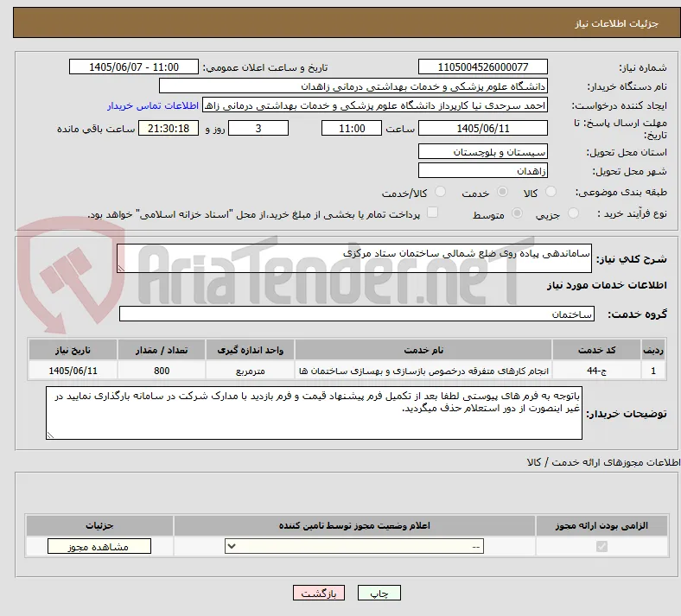The height and width of the screenshot is (616, 681).
Task: Click the service group field ساختمان
Action: [357, 314]
